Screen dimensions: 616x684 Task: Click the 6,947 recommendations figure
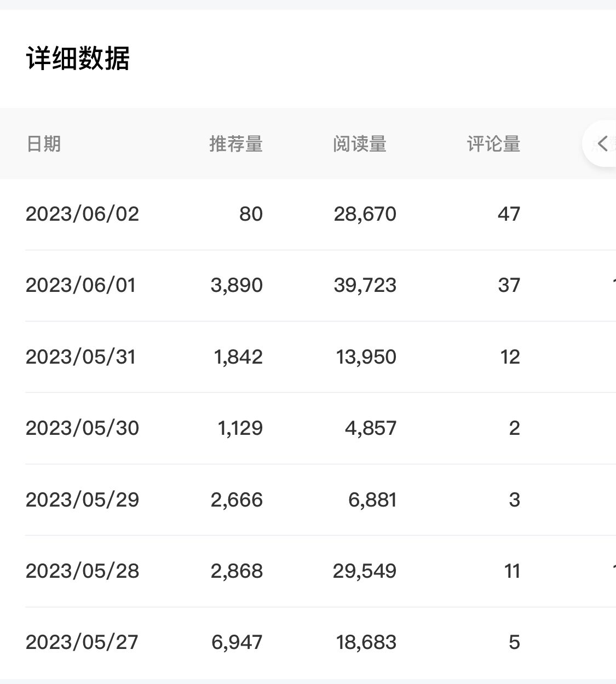point(237,642)
